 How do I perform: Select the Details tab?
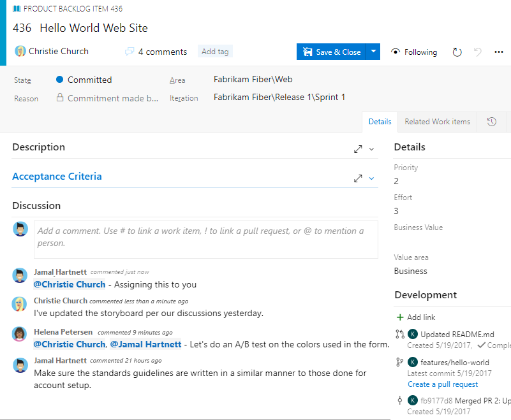380,121
